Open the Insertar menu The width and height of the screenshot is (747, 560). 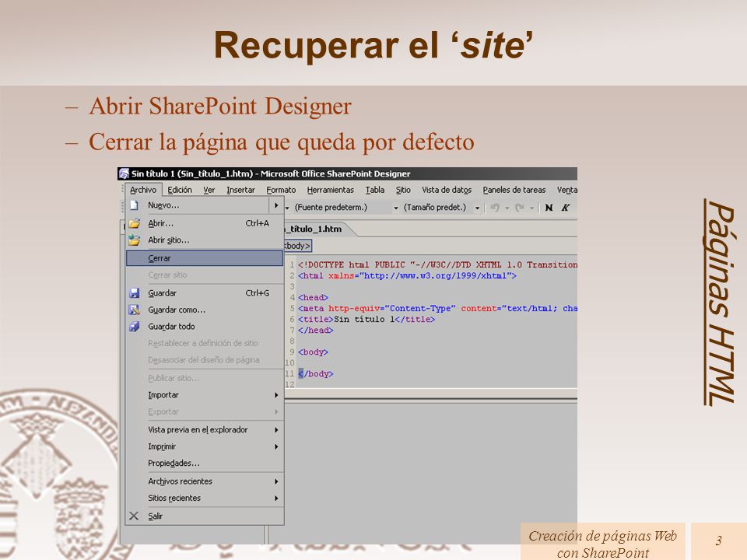click(240, 190)
